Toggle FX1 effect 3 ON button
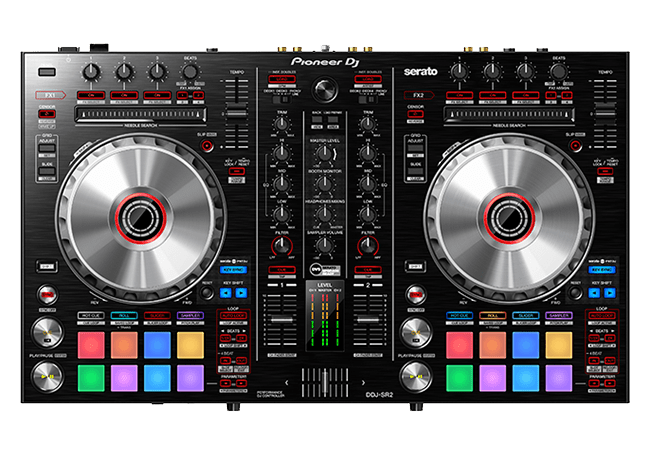 pos(157,96)
